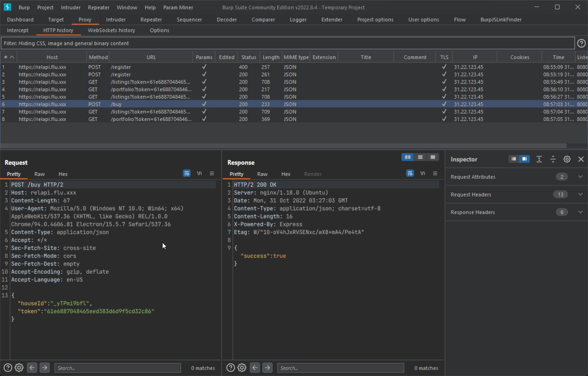The width and height of the screenshot is (588, 376).
Task: Show Request in Raw view
Action: (x=39, y=174)
